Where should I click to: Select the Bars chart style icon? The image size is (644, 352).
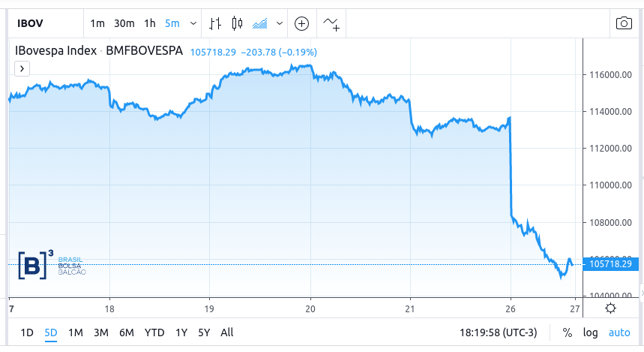(x=215, y=23)
